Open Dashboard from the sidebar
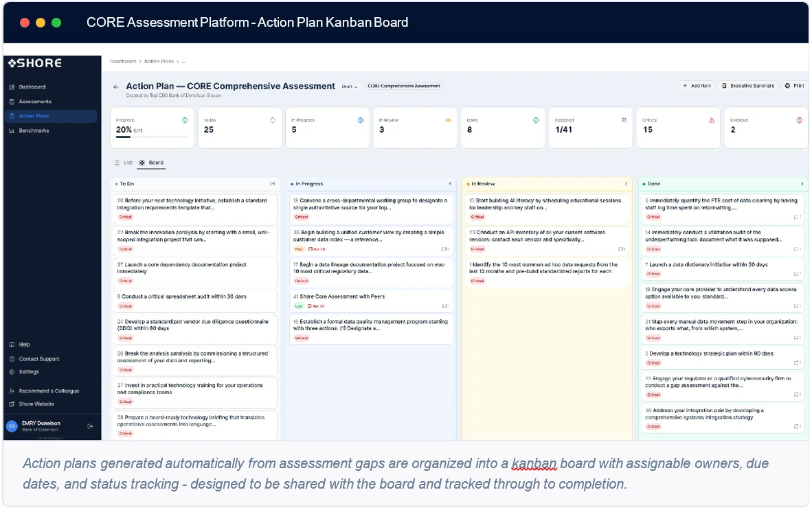 coord(32,87)
